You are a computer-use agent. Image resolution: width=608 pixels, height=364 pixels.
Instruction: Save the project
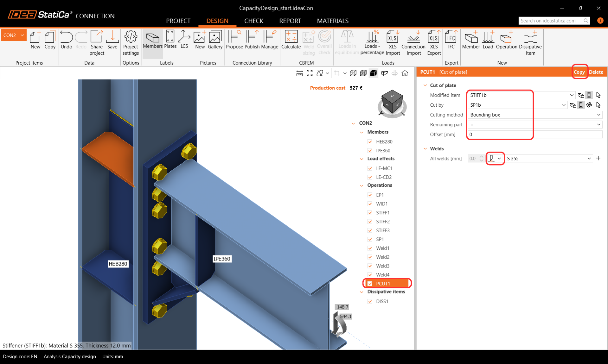click(x=112, y=40)
